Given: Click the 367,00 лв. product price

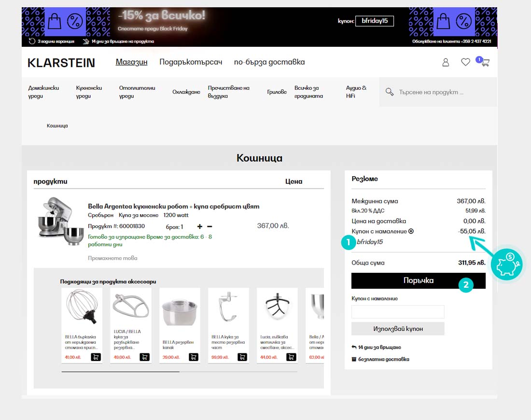Looking at the screenshot, I should coord(273,226).
